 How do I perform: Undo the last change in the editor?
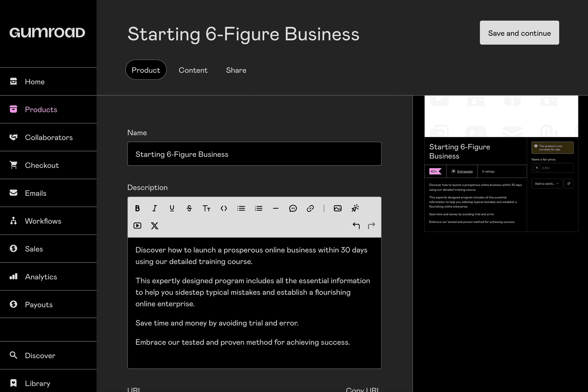point(357,226)
